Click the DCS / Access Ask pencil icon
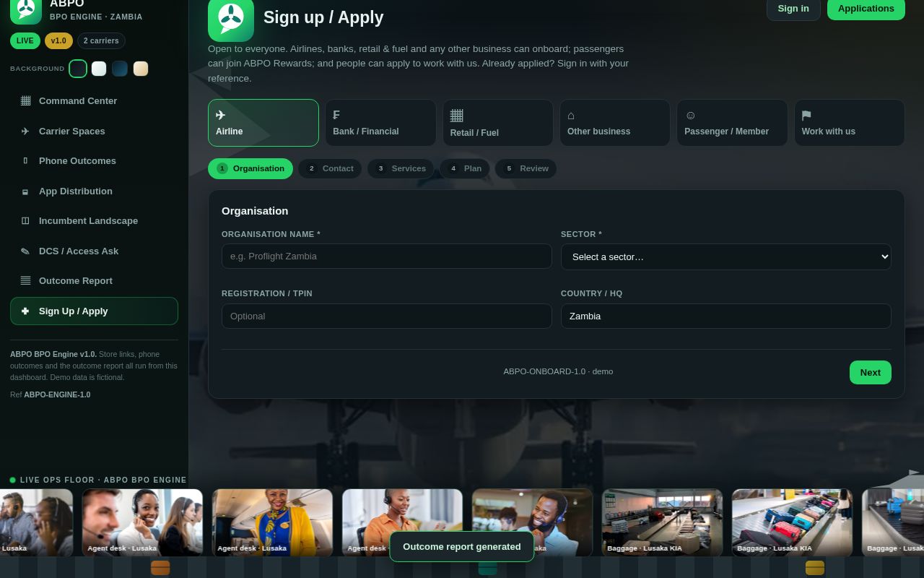This screenshot has height=578, width=924. click(25, 251)
